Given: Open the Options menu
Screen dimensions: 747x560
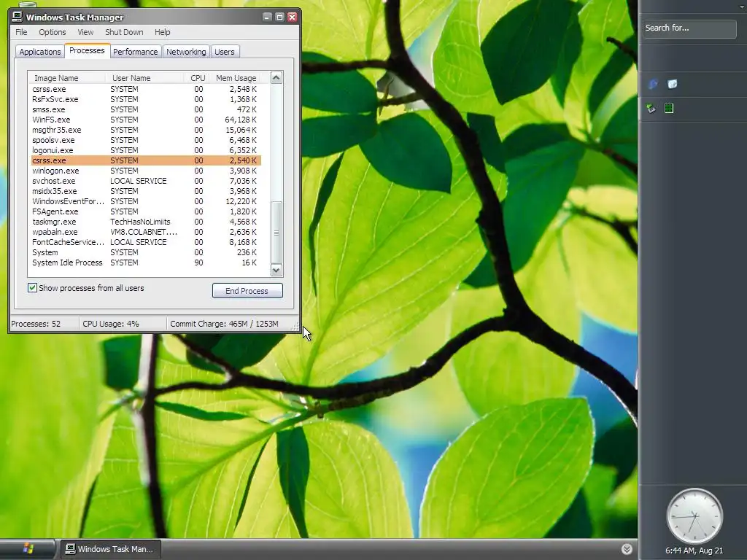Looking at the screenshot, I should [53, 32].
